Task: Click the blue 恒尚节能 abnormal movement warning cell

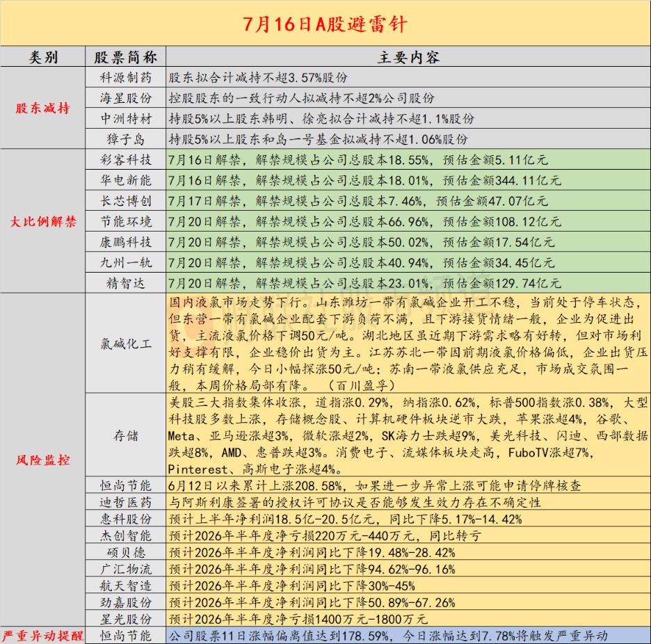Action: point(408,636)
